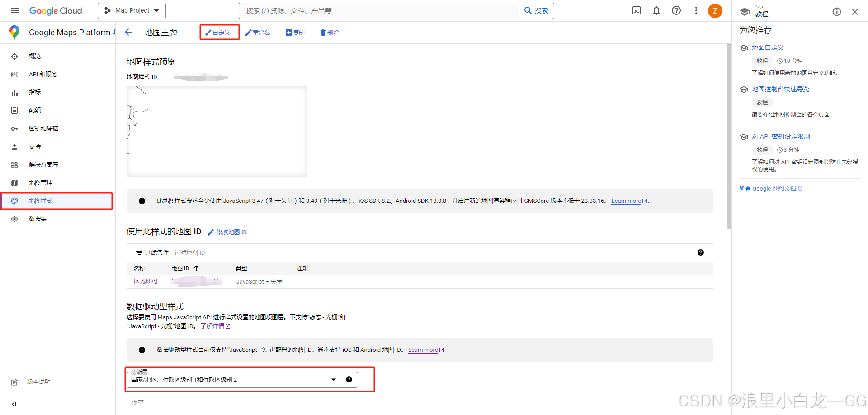Open the three-dot options menu
This screenshot has height=415, width=868.
click(696, 10)
